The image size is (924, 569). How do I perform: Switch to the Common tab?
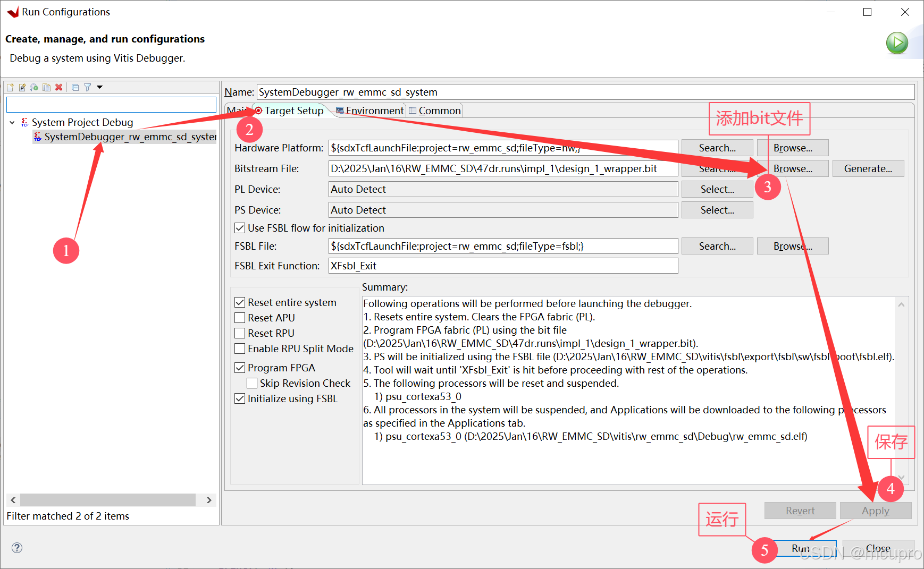pyautogui.click(x=435, y=111)
